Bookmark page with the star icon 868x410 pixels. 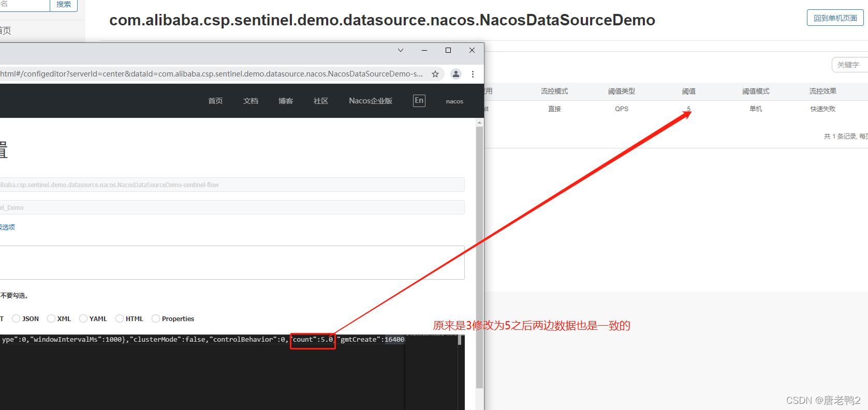coord(435,74)
